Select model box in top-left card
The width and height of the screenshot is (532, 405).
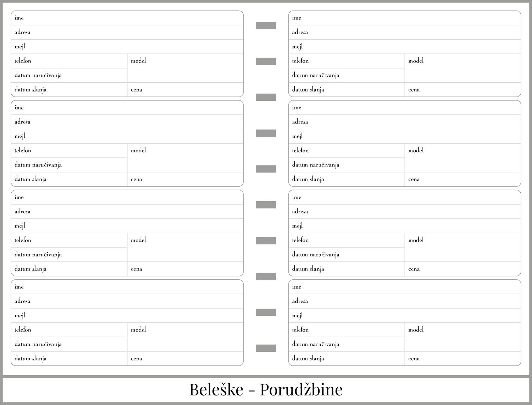tap(185, 68)
